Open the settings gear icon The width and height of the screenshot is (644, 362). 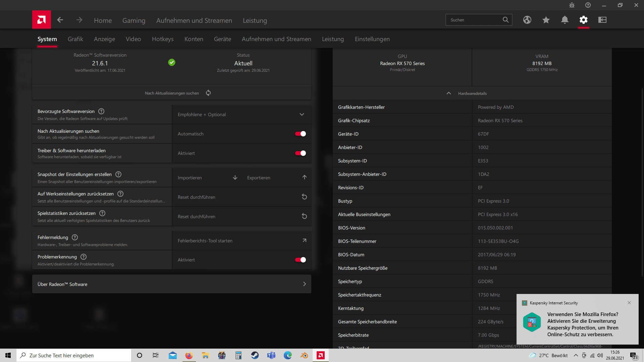[x=584, y=20]
